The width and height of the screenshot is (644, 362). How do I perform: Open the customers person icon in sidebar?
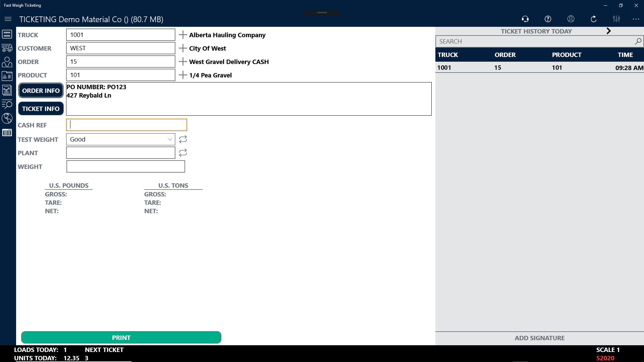point(7,62)
